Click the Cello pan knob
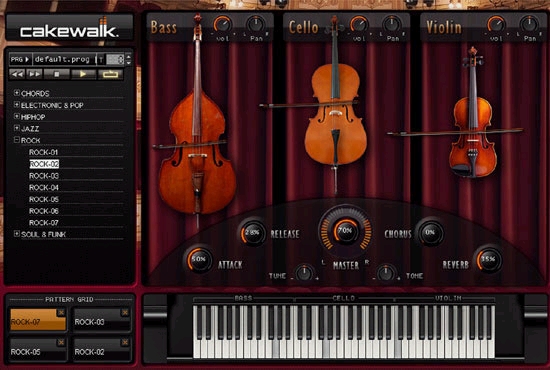 [x=392, y=25]
